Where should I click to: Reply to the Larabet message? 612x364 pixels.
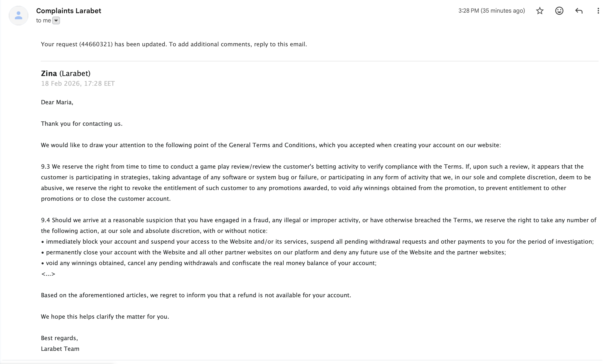(579, 11)
